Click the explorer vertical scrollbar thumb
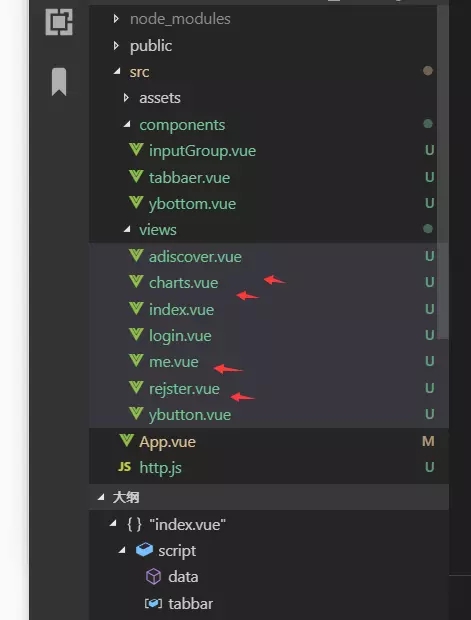Image resolution: width=471 pixels, height=620 pixels. [443, 172]
